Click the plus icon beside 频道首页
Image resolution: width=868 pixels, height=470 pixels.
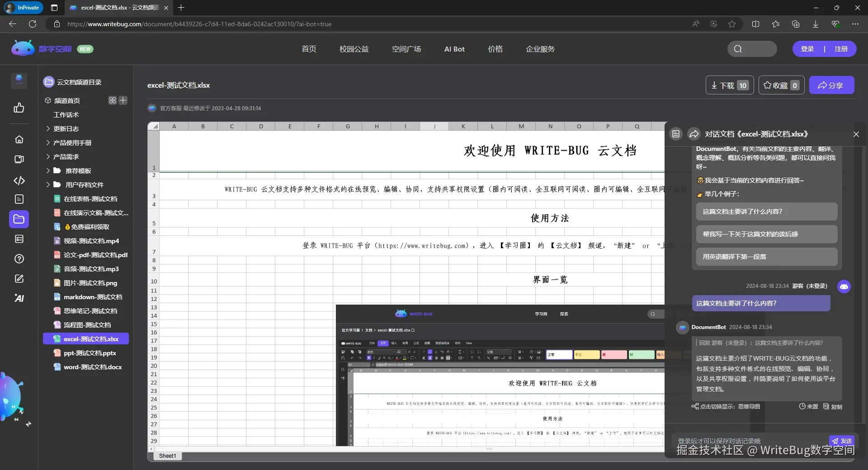click(123, 100)
